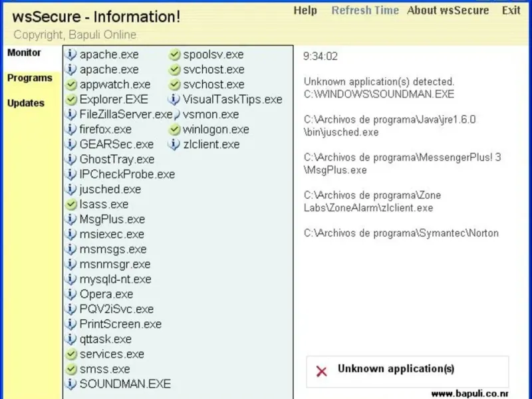Click the info icon beside firefox.exe
The width and height of the screenshot is (532, 399).
[71, 130]
